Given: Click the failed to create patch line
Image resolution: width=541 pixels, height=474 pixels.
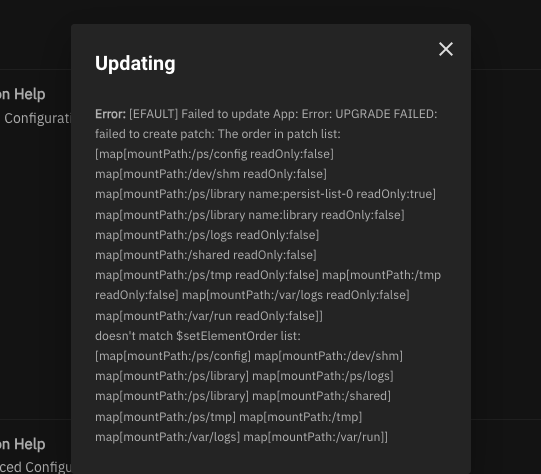Looking at the screenshot, I should tap(218, 134).
